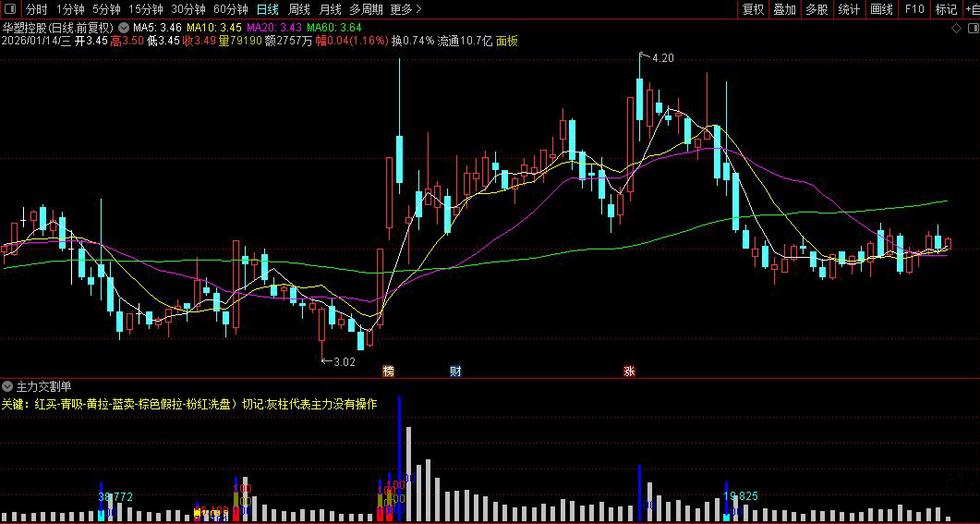This screenshot has width=980, height=524.
Task: Click the 3.02 low price marker
Action: click(x=345, y=361)
